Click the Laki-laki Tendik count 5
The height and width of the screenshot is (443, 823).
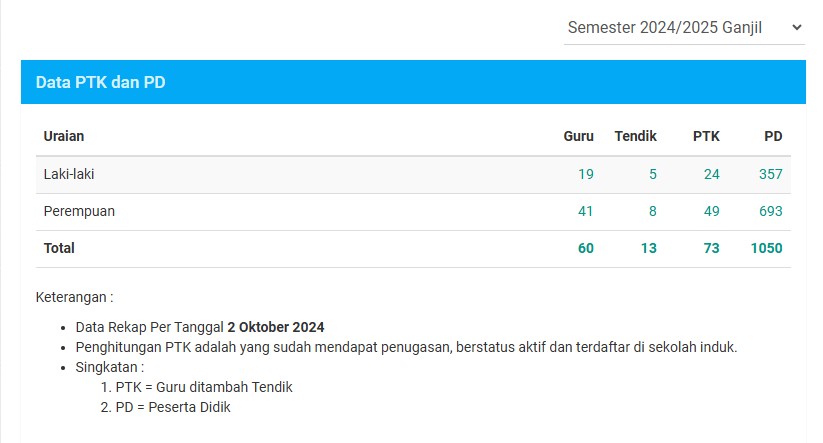point(653,174)
